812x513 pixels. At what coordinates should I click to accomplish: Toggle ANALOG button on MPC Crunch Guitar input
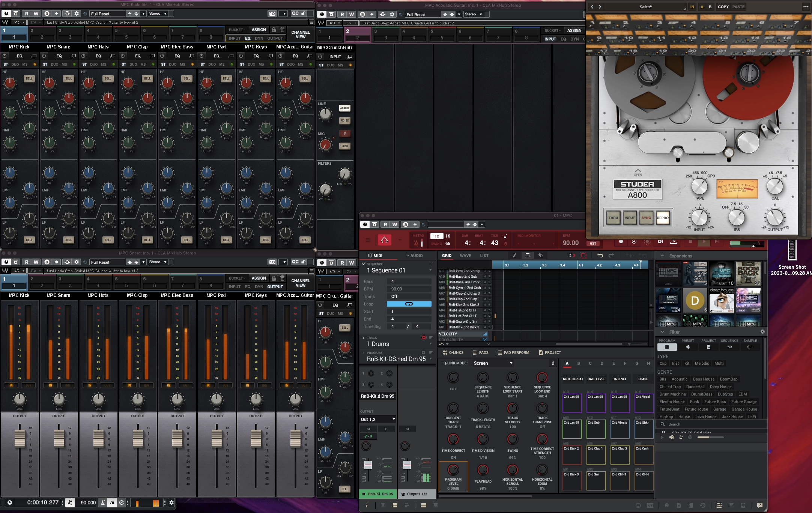[x=344, y=108]
